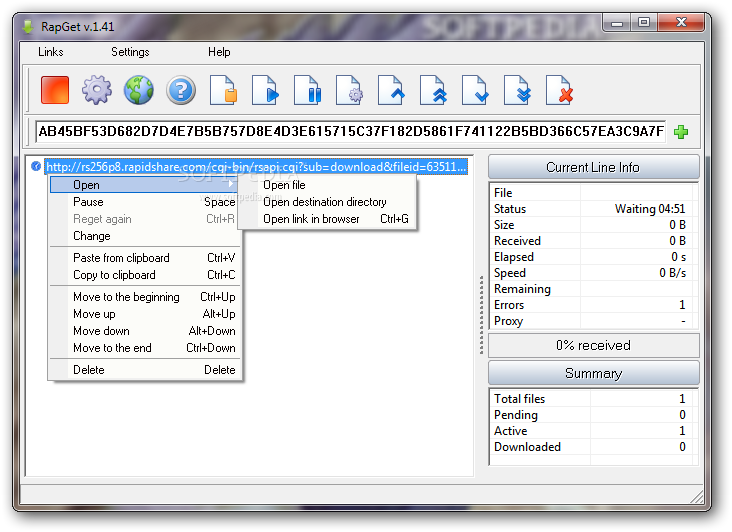Viewport: 732px width, 532px height.
Task: Close the RapGet window
Action: coord(681,22)
